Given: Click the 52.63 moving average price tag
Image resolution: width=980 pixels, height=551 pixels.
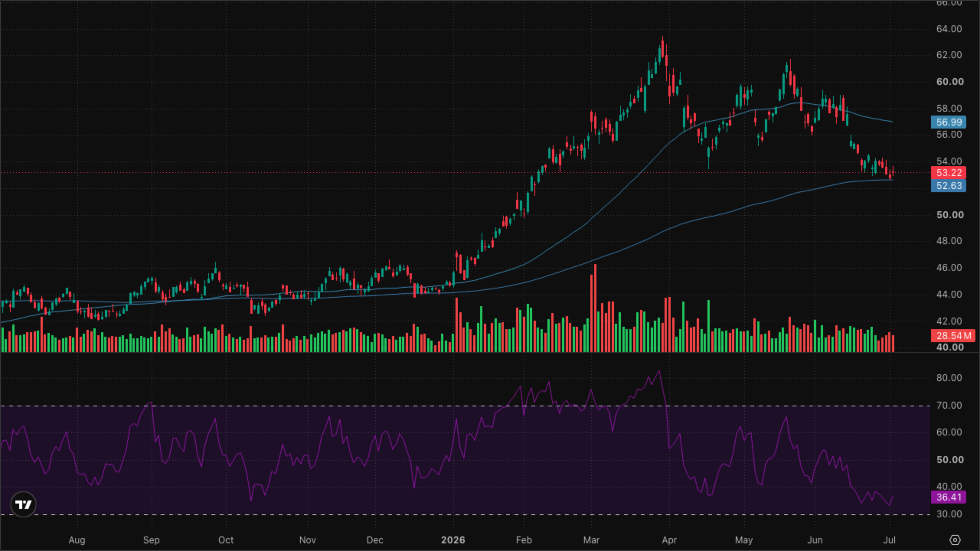Looking at the screenshot, I should click(x=949, y=186).
